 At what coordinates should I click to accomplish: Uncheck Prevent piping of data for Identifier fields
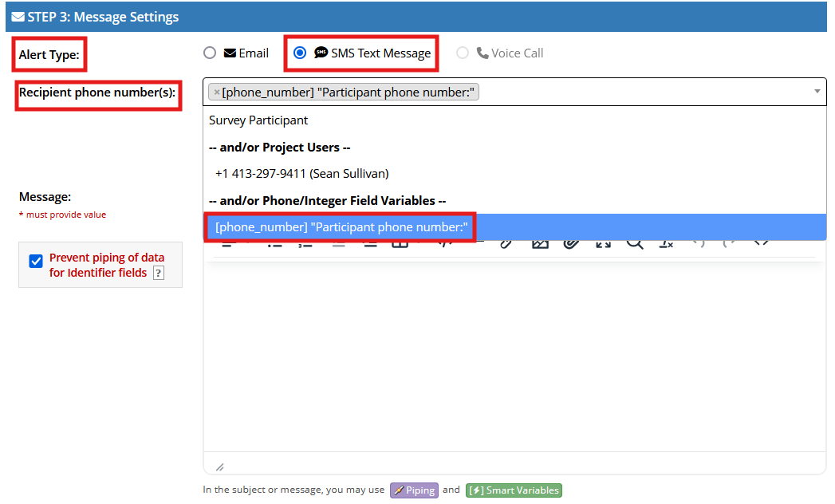36,261
